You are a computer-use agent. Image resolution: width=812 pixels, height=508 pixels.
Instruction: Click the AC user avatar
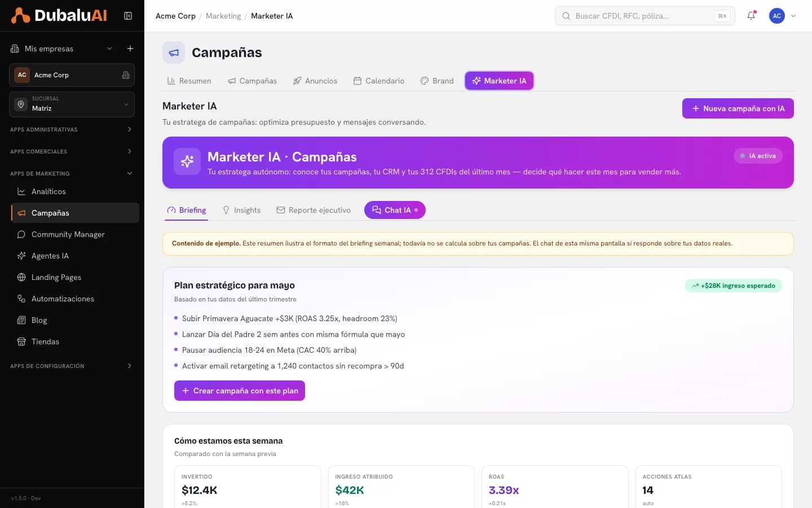[x=777, y=16]
